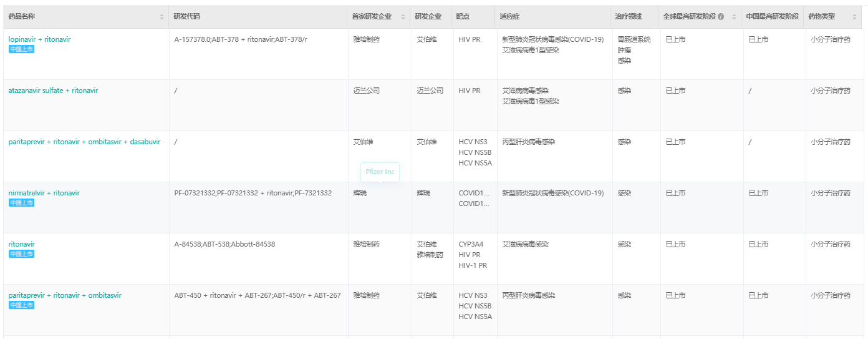Viewport: 868px width, 339px height.
Task: Click global stage 已上市 in atazanavir row
Action: [675, 91]
